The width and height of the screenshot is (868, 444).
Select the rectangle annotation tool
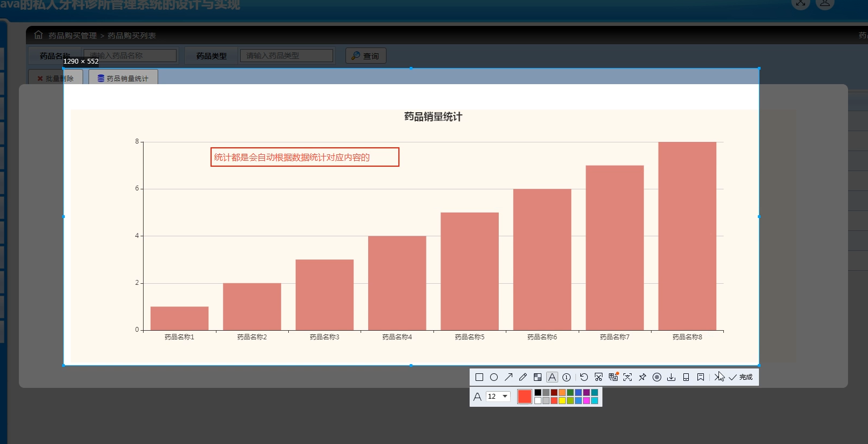[479, 377]
